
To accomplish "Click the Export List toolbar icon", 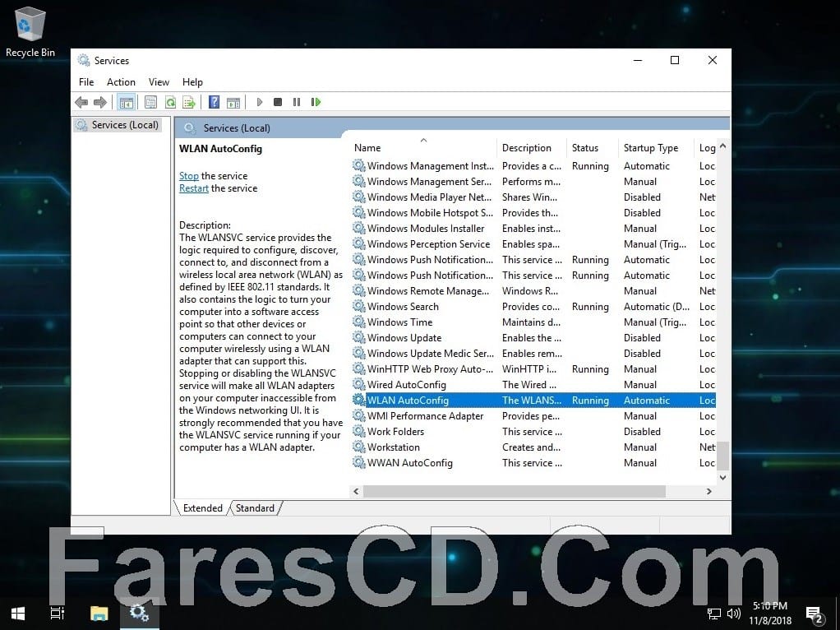I will [188, 102].
